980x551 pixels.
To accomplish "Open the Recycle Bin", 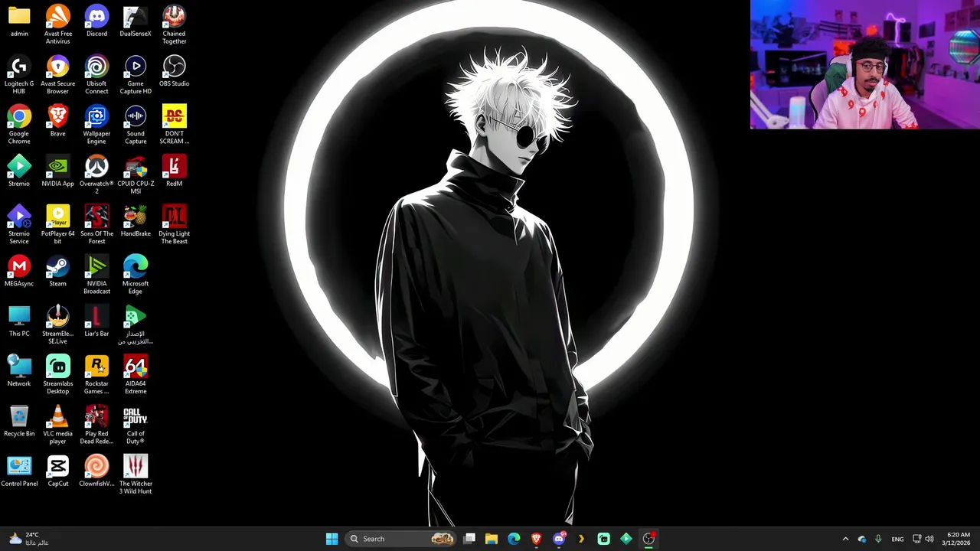I will (19, 421).
